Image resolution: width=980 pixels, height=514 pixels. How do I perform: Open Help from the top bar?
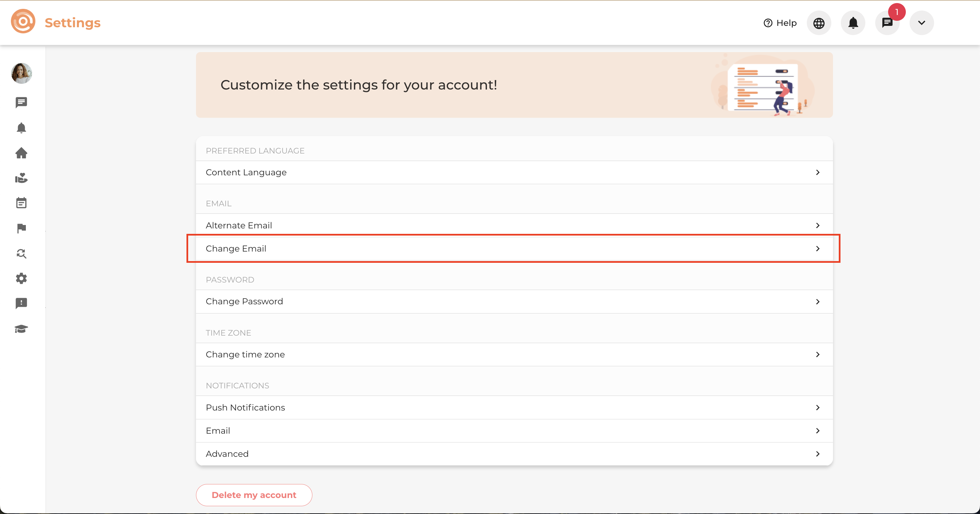(780, 23)
